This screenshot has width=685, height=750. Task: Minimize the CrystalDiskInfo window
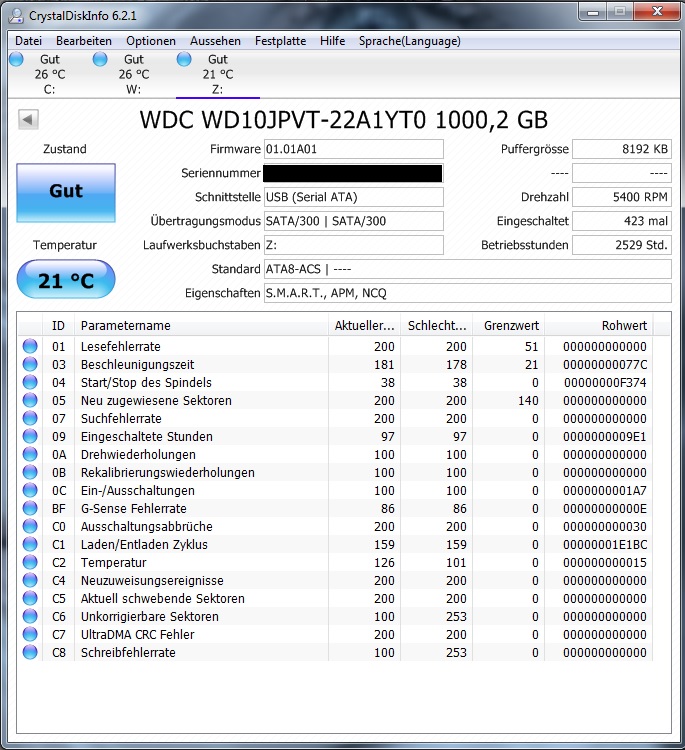tap(594, 12)
